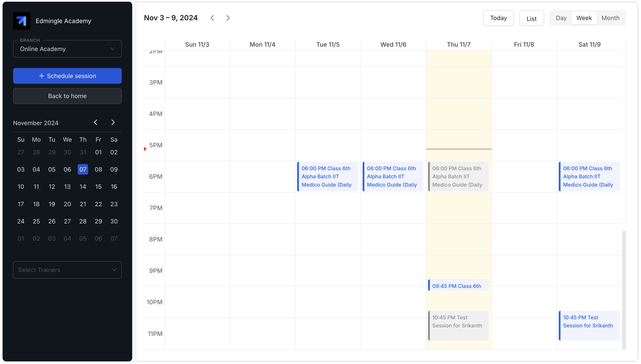This screenshot has height=364, width=641.
Task: Open Saturday's 10:45 PM Test Session event
Action: 589,325
